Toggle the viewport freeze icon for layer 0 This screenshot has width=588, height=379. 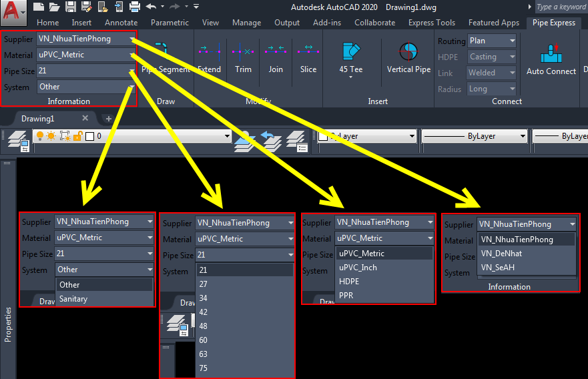click(x=65, y=135)
